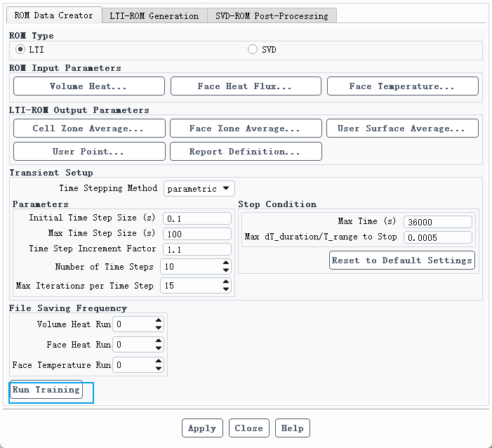Click the Max Time (s) input field
The width and height of the screenshot is (492, 448).
[x=437, y=222]
